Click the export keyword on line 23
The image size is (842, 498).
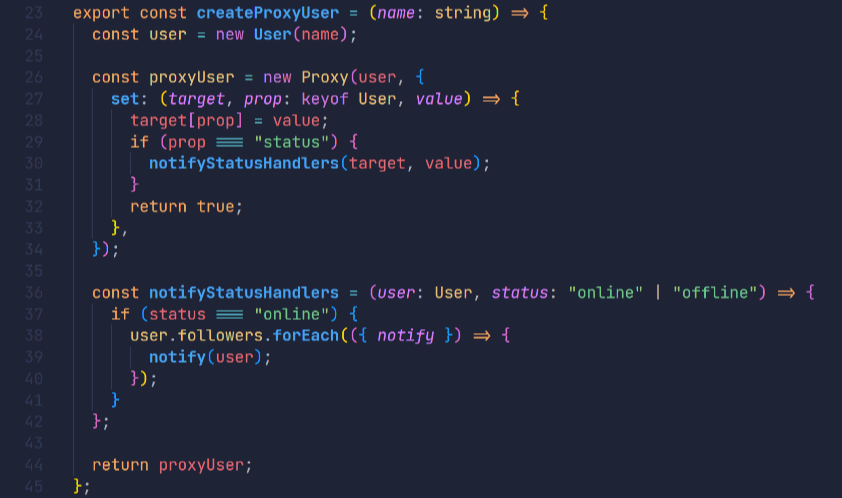[x=101, y=13]
